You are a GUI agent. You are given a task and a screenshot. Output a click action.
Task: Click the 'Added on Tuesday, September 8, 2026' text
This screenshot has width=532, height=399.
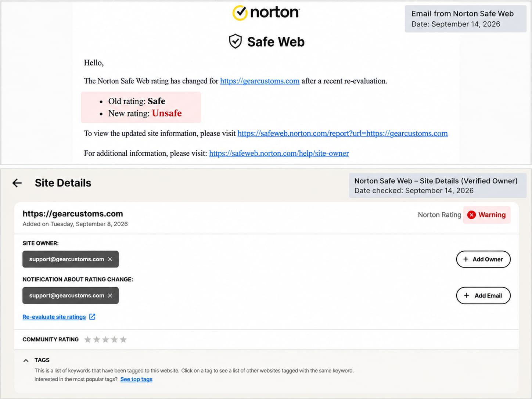(x=75, y=224)
